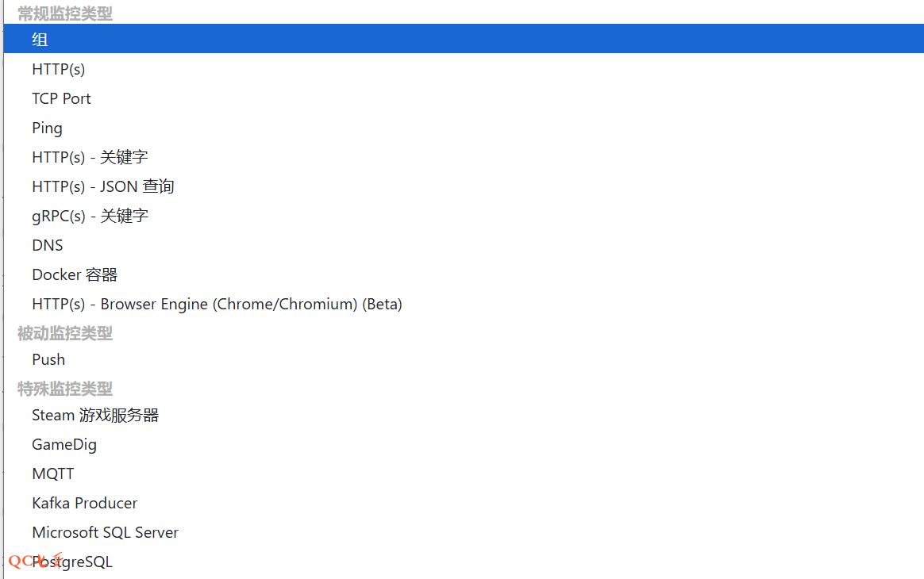The image size is (924, 579).
Task: Pick HTTP(s) - Browser Engine (Beta) option
Action: [217, 304]
